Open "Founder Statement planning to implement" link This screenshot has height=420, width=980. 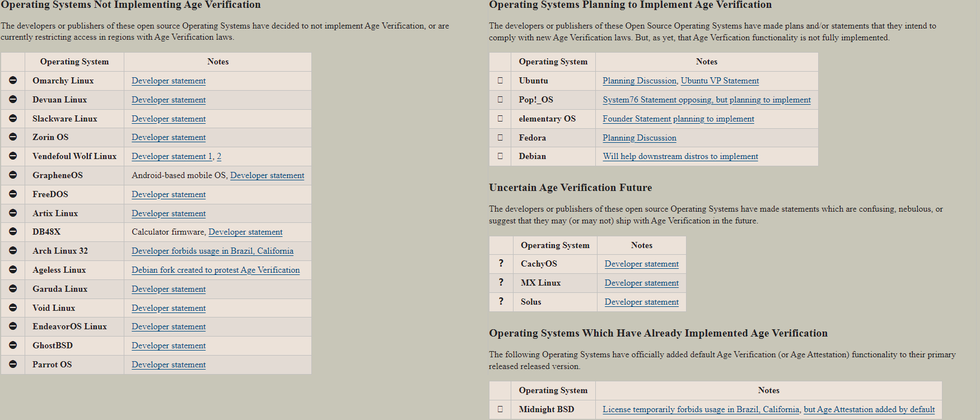click(678, 119)
